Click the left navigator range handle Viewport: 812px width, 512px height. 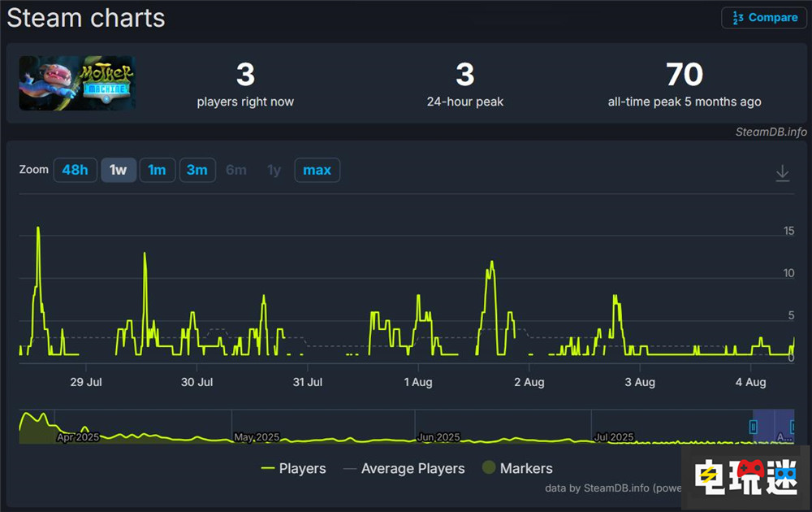tap(754, 427)
